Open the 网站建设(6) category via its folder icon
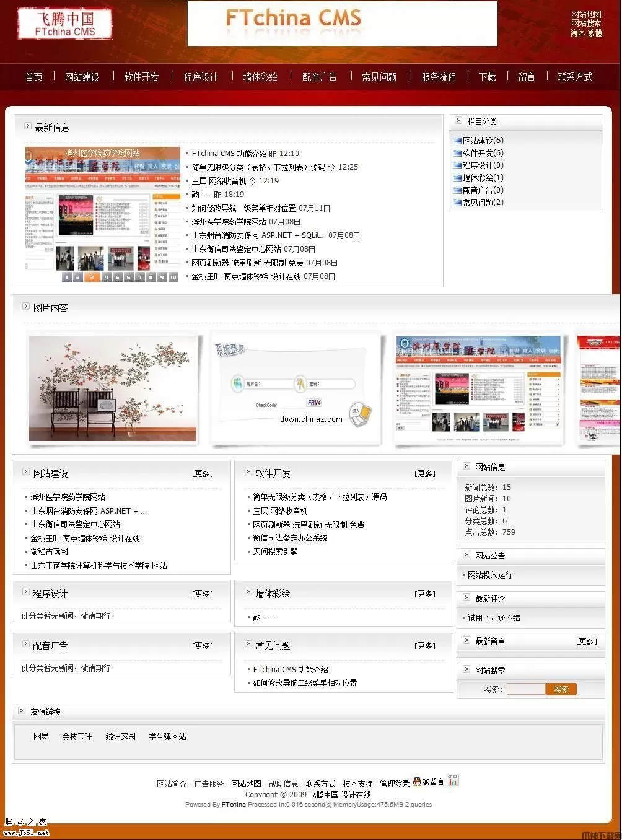The image size is (622, 840). pyautogui.click(x=456, y=141)
